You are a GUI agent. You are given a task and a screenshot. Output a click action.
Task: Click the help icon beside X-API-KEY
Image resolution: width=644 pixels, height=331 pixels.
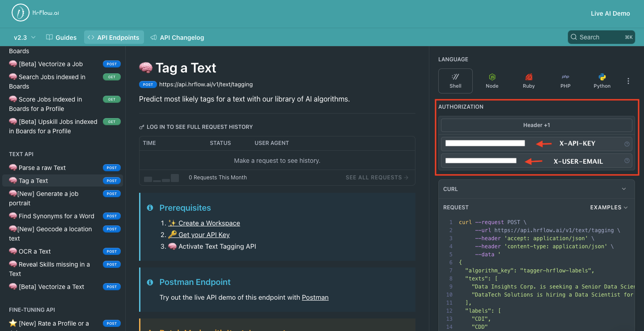pos(627,143)
